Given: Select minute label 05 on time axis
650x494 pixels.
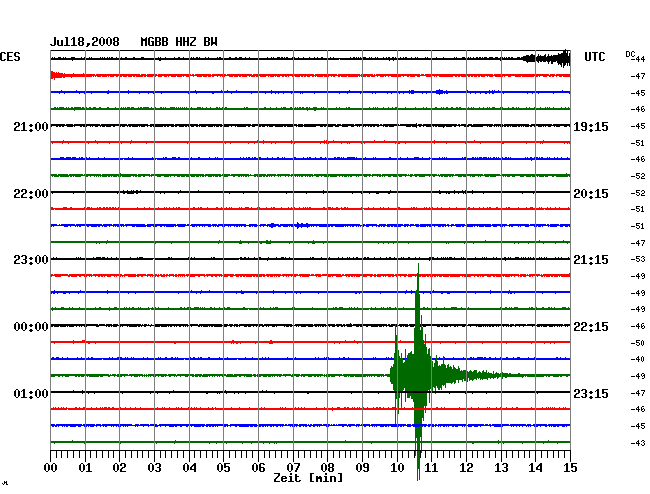Looking at the screenshot, I should click(223, 467).
